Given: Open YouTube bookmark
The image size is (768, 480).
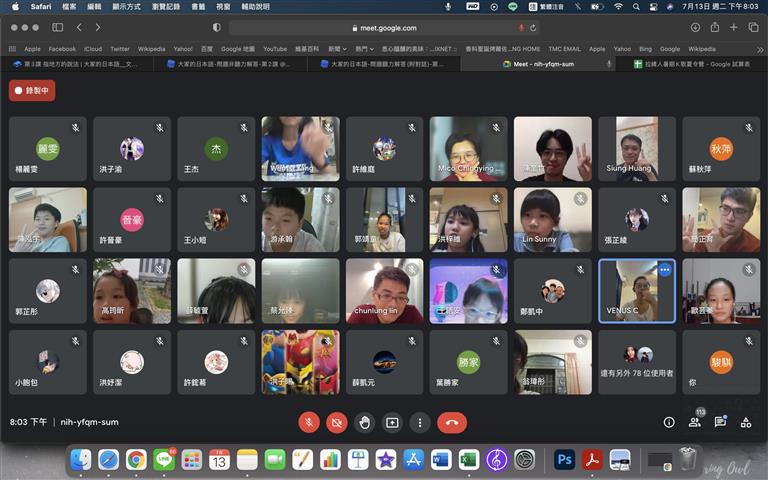Looking at the screenshot, I should pyautogui.click(x=275, y=49).
